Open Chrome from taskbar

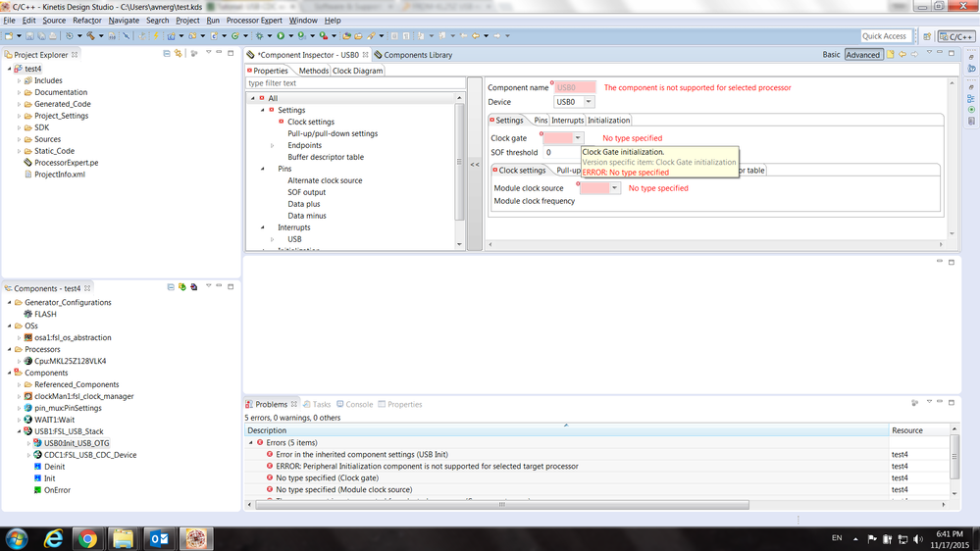[87, 538]
